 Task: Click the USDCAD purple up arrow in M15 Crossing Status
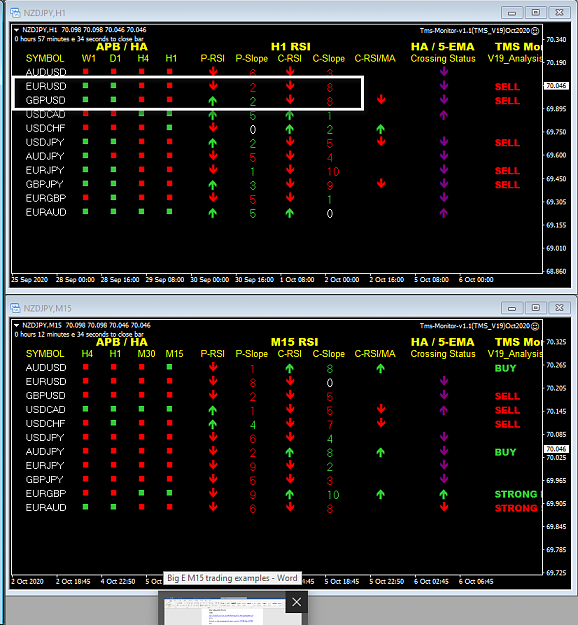(444, 411)
